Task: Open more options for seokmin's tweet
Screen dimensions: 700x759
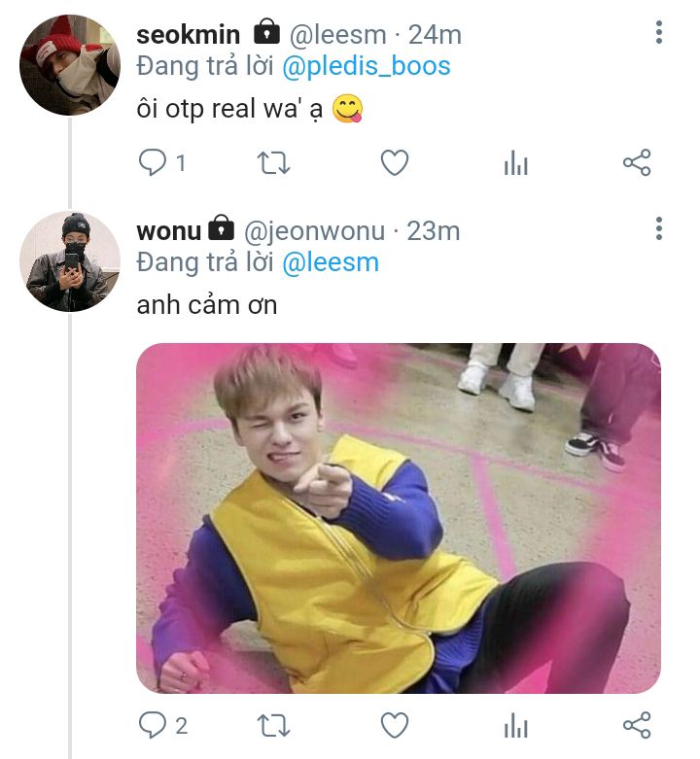Action: point(659,34)
